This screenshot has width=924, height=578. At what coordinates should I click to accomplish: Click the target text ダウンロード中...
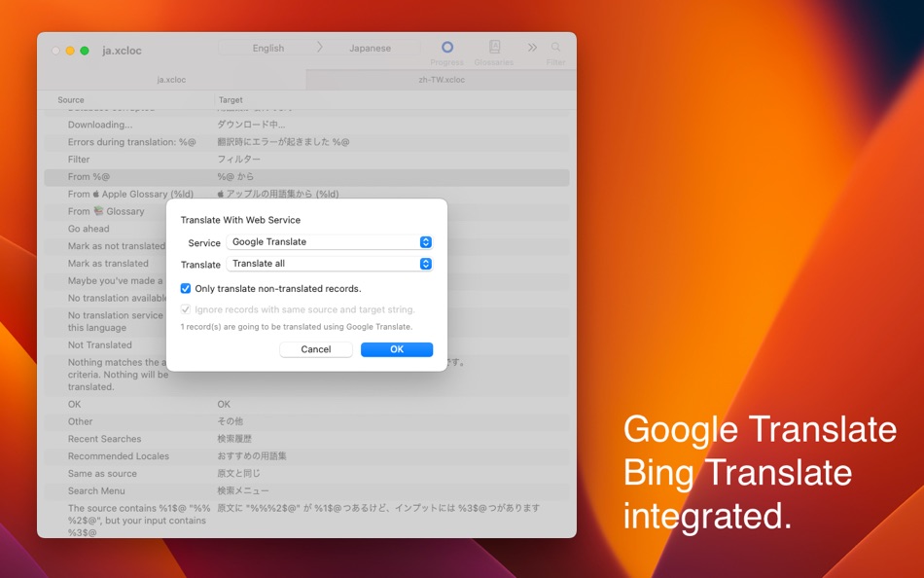coord(251,125)
